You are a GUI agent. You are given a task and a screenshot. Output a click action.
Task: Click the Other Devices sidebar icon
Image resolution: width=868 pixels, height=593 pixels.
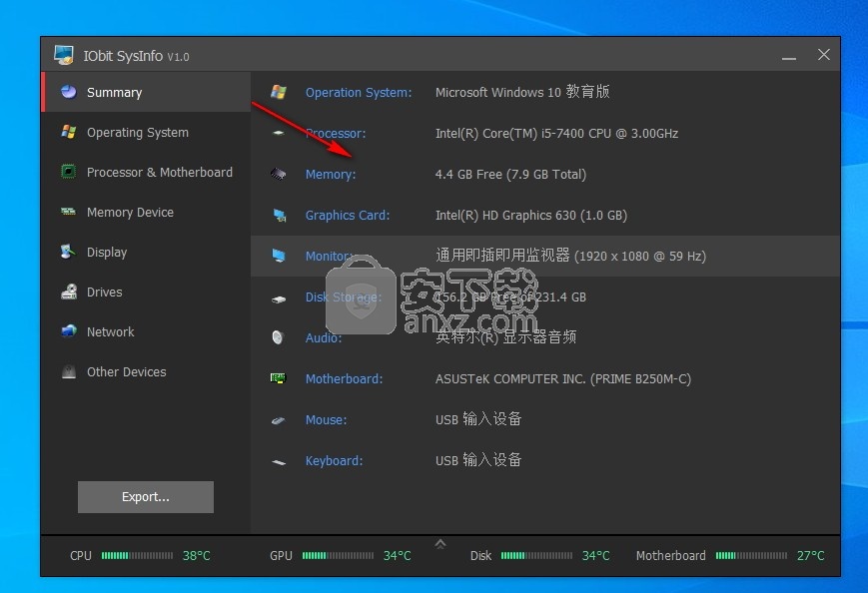[69, 371]
